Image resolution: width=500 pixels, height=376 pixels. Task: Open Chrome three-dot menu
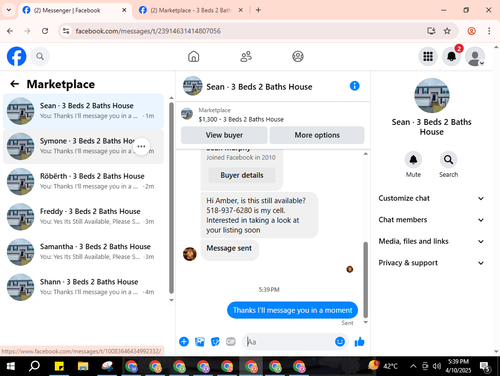click(489, 31)
